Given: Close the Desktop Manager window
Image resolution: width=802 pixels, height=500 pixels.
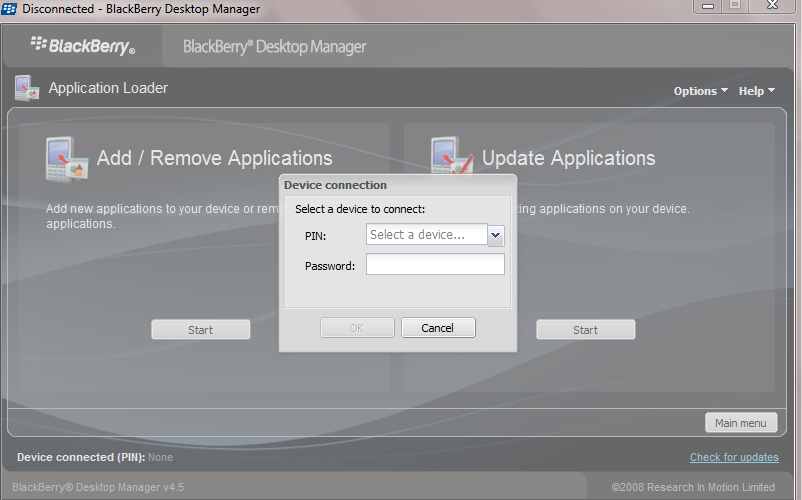Looking at the screenshot, I should point(772,6).
